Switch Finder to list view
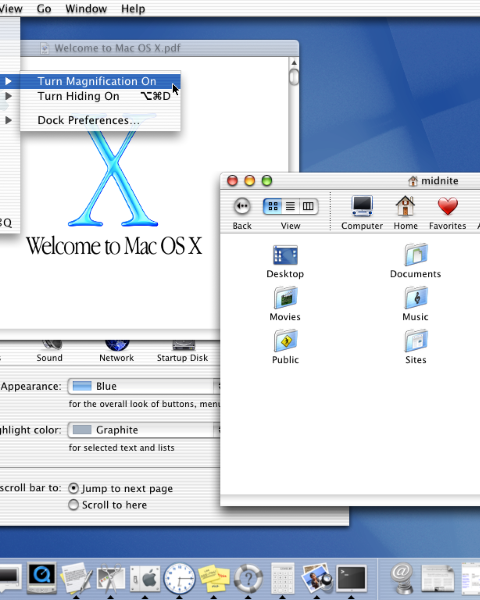 (291, 207)
